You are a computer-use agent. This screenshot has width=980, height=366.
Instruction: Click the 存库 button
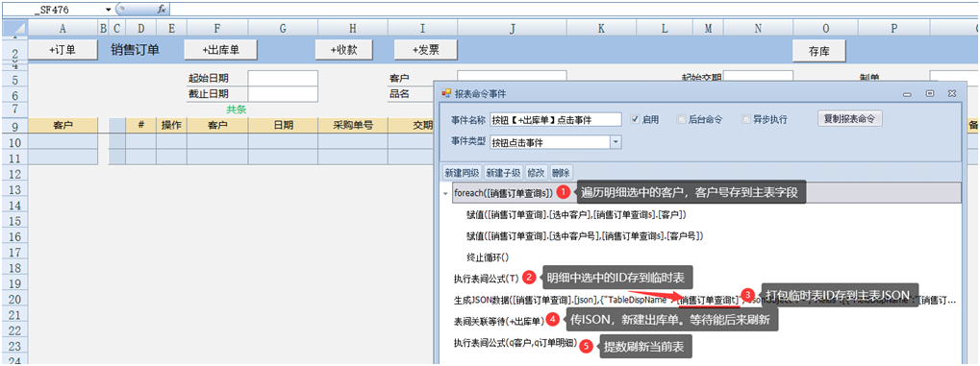[818, 51]
